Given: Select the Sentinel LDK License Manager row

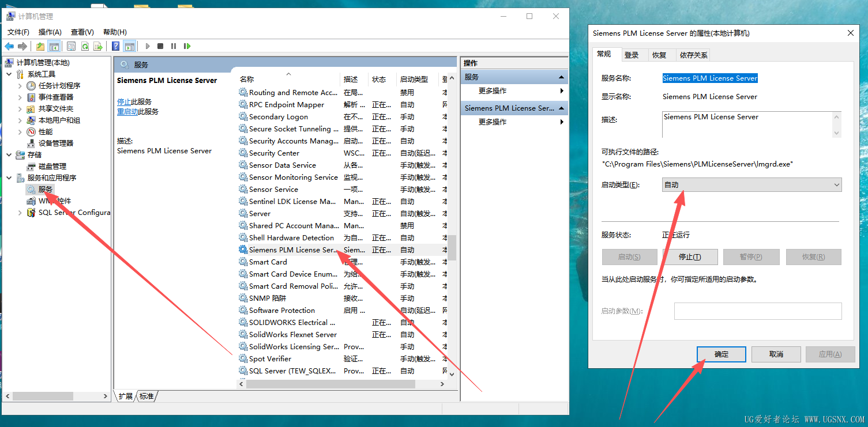Looking at the screenshot, I should pos(343,202).
